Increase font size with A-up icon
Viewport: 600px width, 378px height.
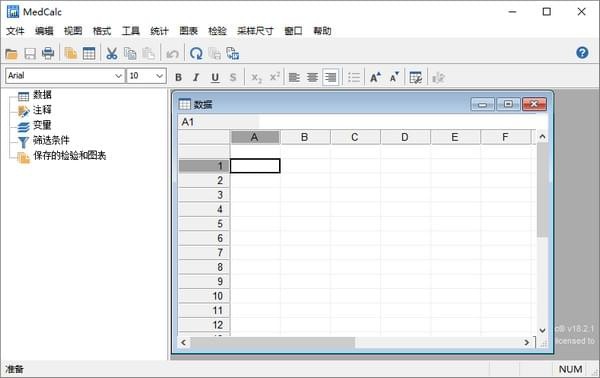375,77
